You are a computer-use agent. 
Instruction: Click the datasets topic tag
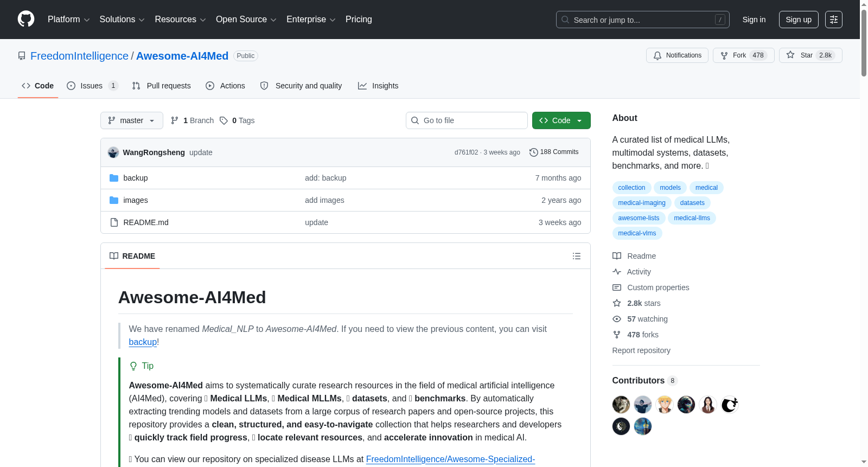click(692, 203)
